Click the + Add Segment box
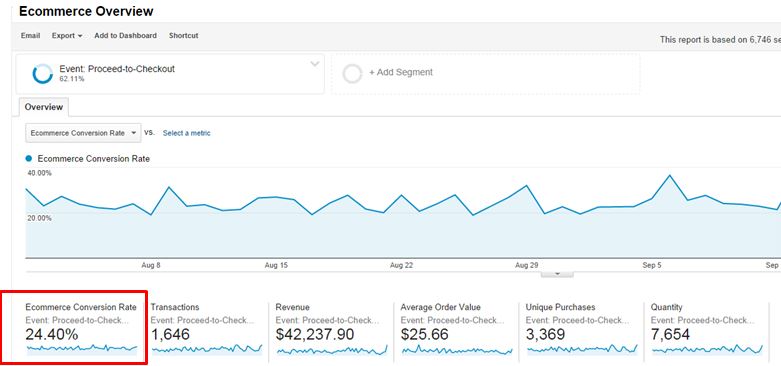The width and height of the screenshot is (781, 366). 486,74
